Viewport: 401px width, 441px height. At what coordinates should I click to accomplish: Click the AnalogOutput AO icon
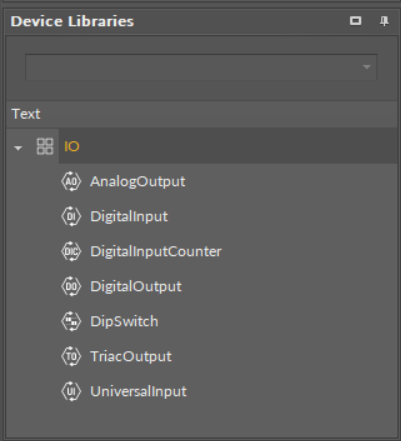(71, 181)
